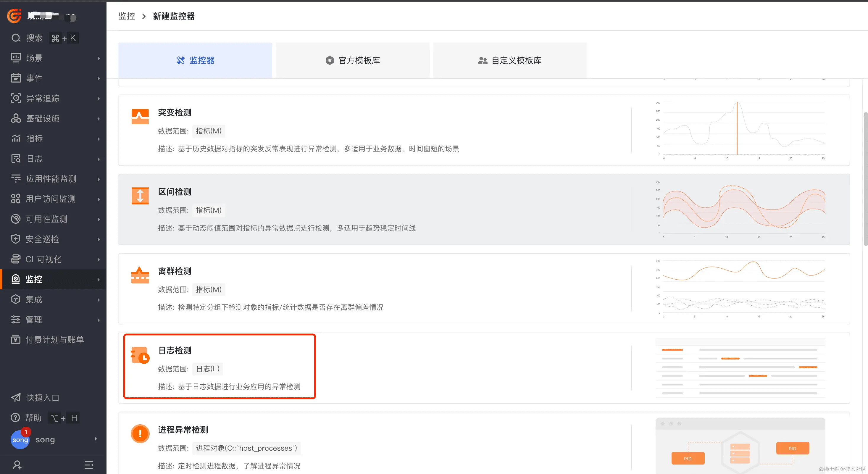Click the 区间检测 orange arrow icon
The height and width of the screenshot is (474, 868).
(140, 196)
